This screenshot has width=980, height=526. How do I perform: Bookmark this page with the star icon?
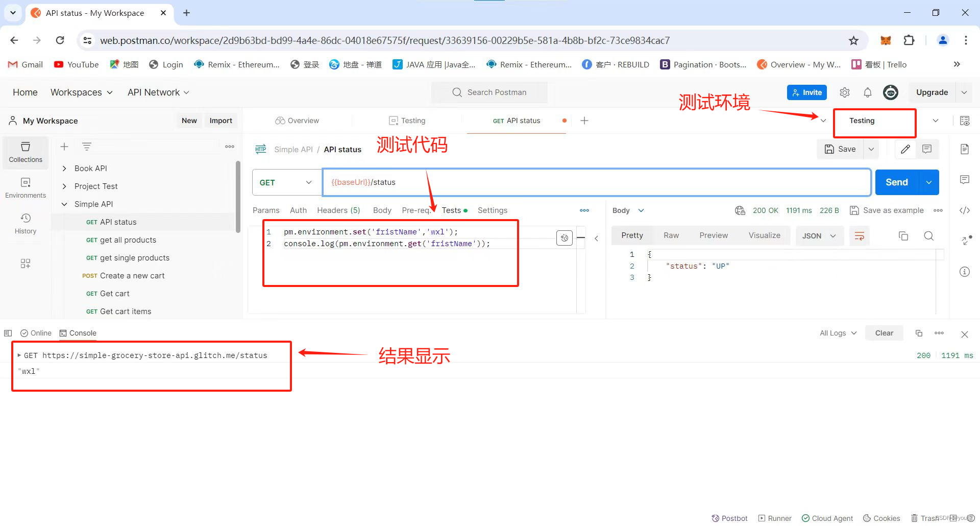pos(853,40)
